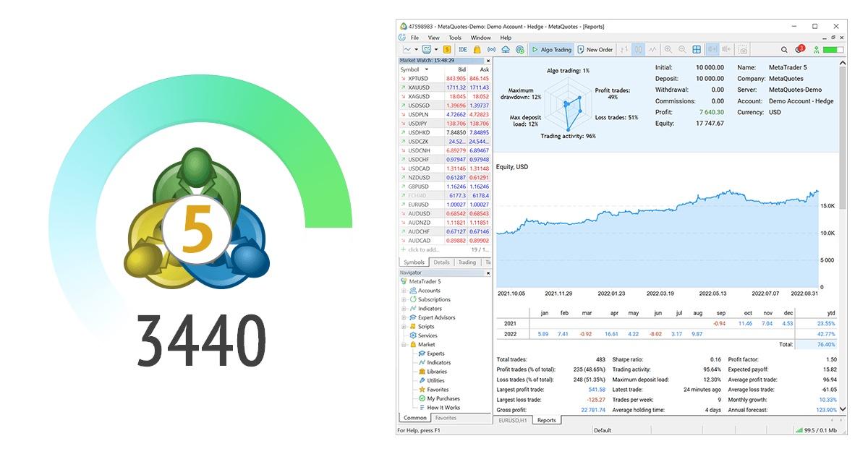Screen dimensions: 868x454
Task: Click the yellow shopping bag Market icon
Action: pos(477,50)
